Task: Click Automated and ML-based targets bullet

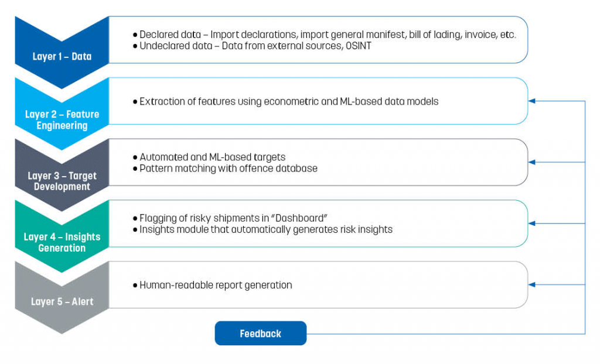Action: pyautogui.click(x=209, y=157)
